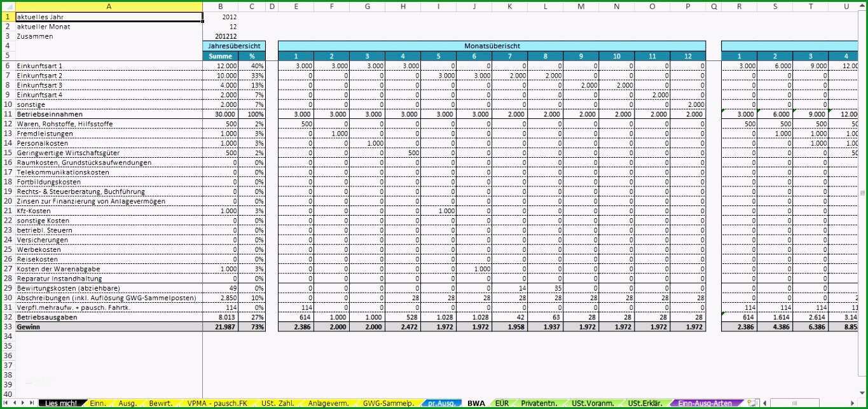Screen dimensions: 868x409
Task: Click previous sheet navigation arrow
Action: point(15,403)
